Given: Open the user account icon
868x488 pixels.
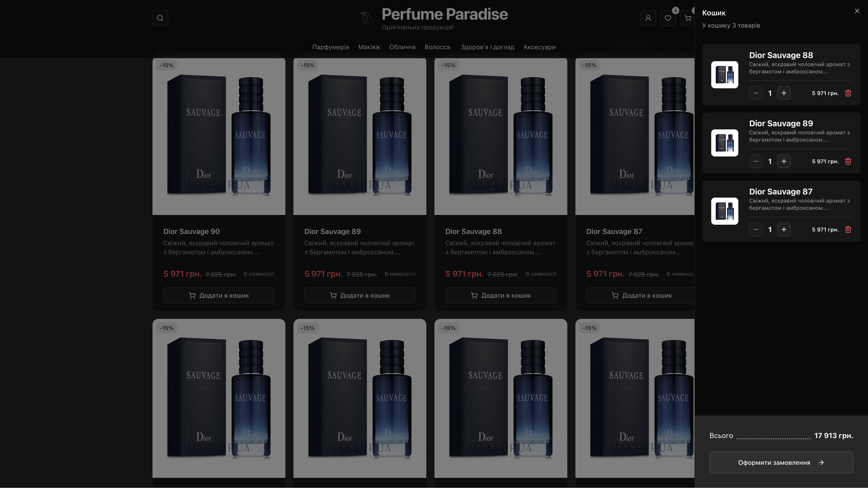Looking at the screenshot, I should coord(648,18).
